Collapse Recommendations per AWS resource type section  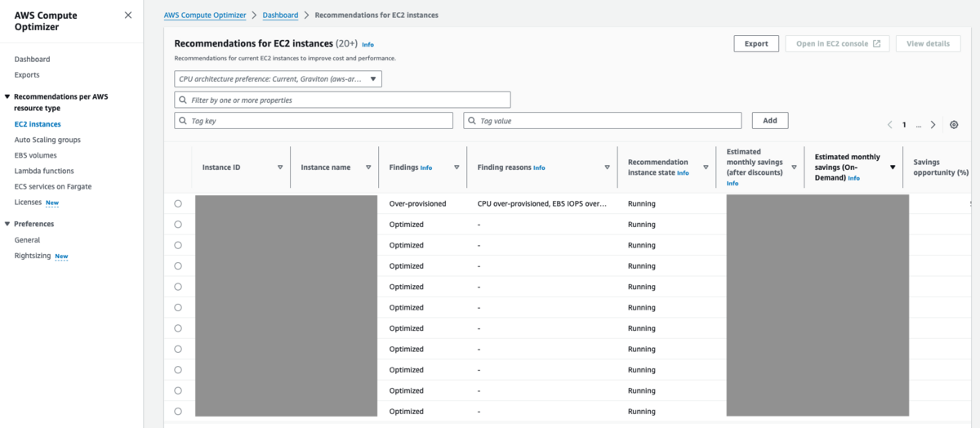tap(7, 96)
